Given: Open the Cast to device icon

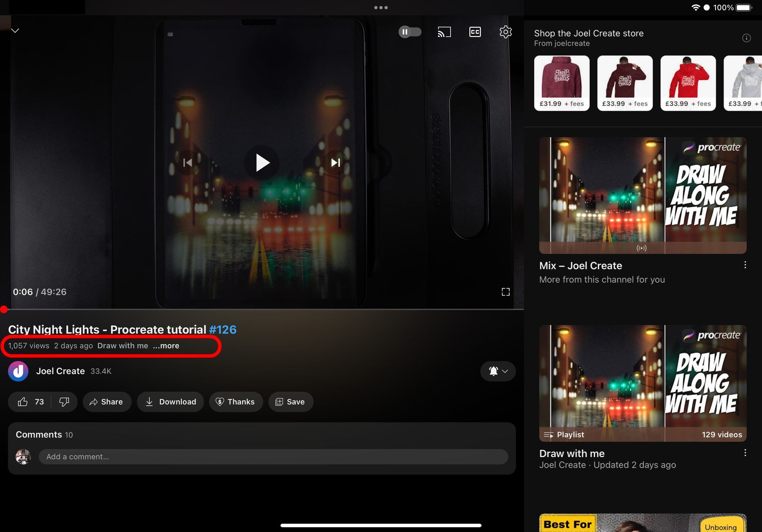Looking at the screenshot, I should (x=444, y=32).
